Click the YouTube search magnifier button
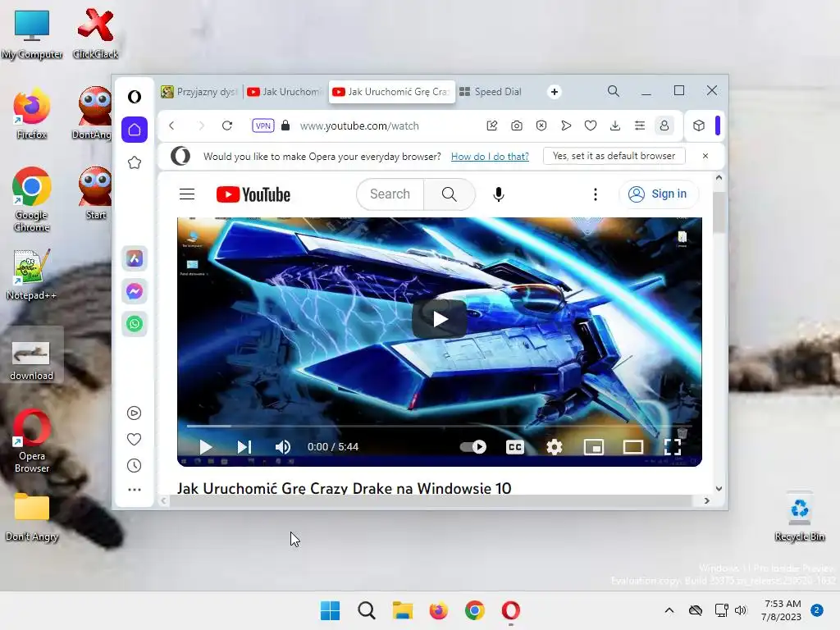 coord(450,194)
